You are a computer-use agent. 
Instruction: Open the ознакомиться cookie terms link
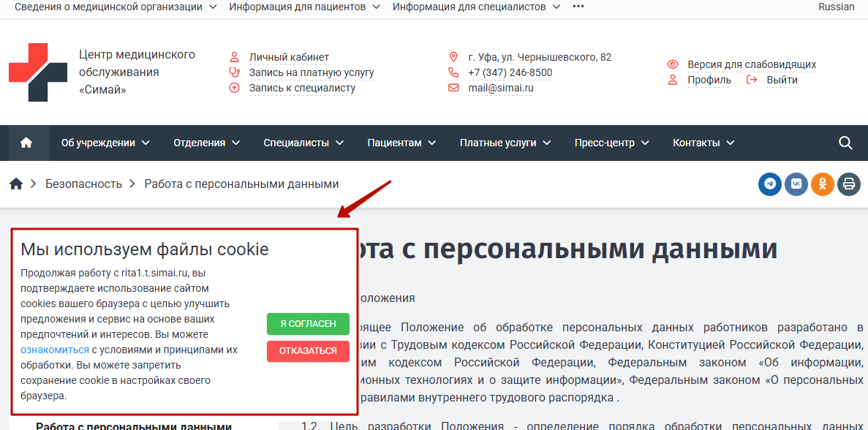55,350
